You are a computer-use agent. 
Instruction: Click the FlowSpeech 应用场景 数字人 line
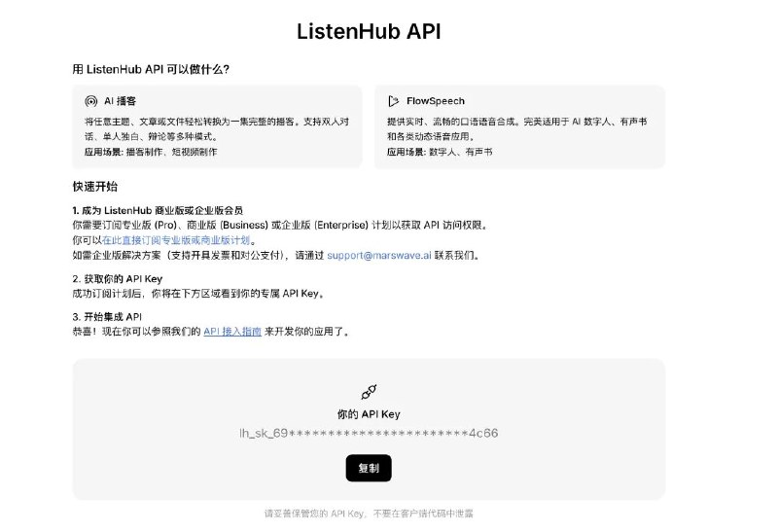(x=440, y=152)
